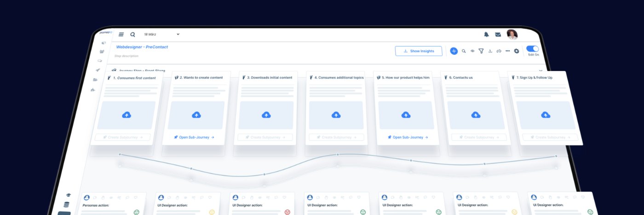Click the upload cloud in Consumes additional topics card

[336, 115]
